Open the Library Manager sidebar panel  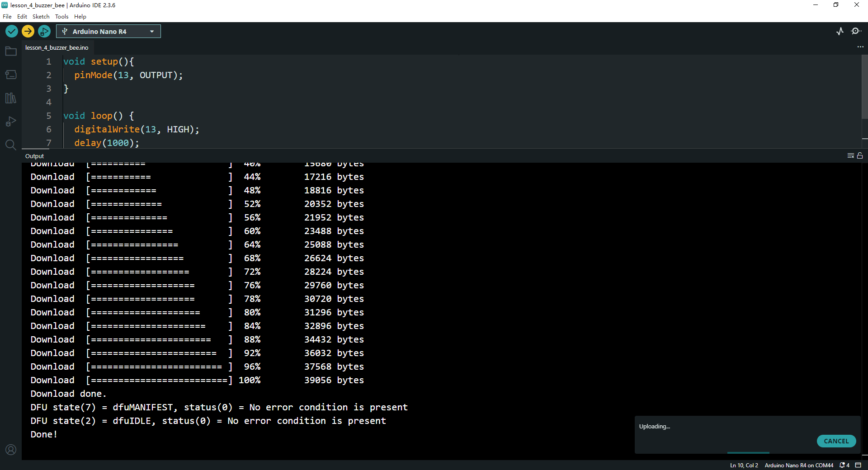tap(11, 98)
